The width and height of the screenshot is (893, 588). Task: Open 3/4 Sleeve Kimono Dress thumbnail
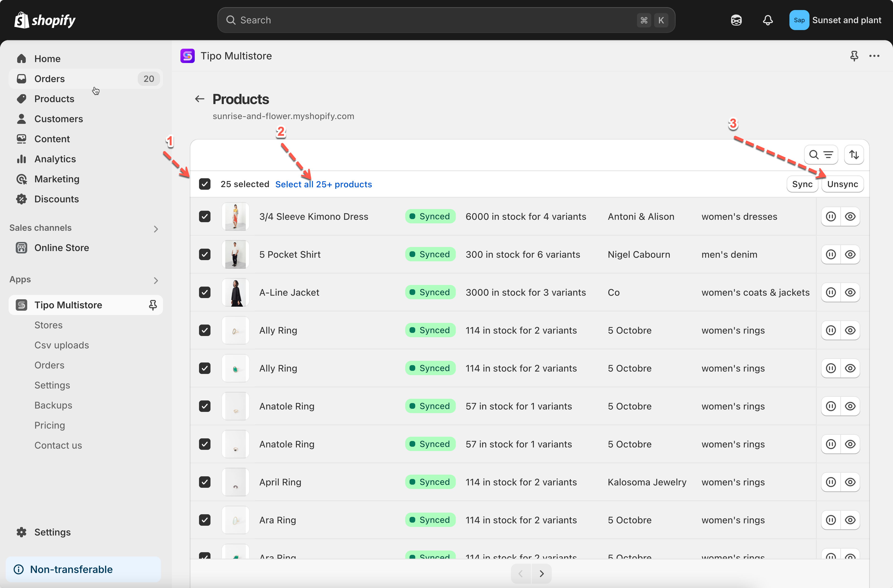tap(235, 216)
